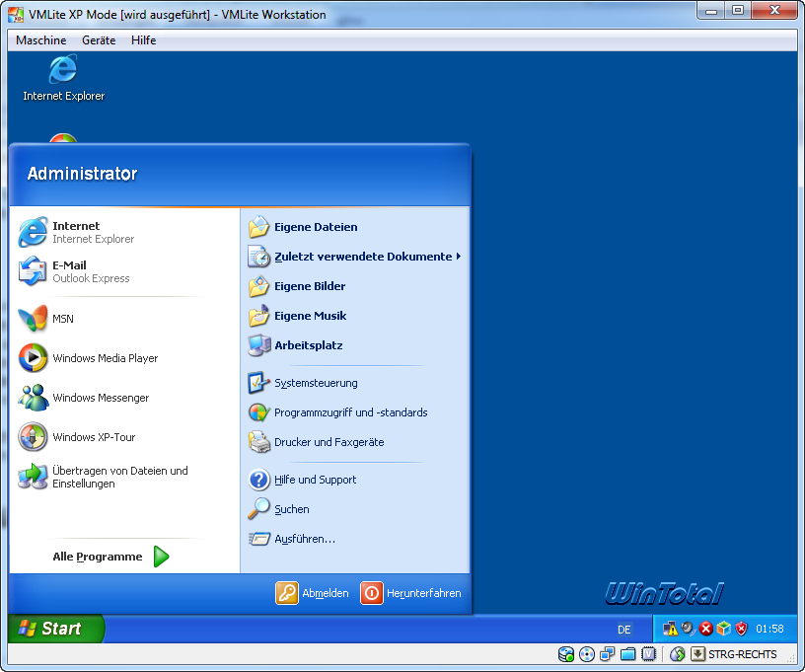Expand Alle Programme list
805x672 pixels.
tap(110, 557)
